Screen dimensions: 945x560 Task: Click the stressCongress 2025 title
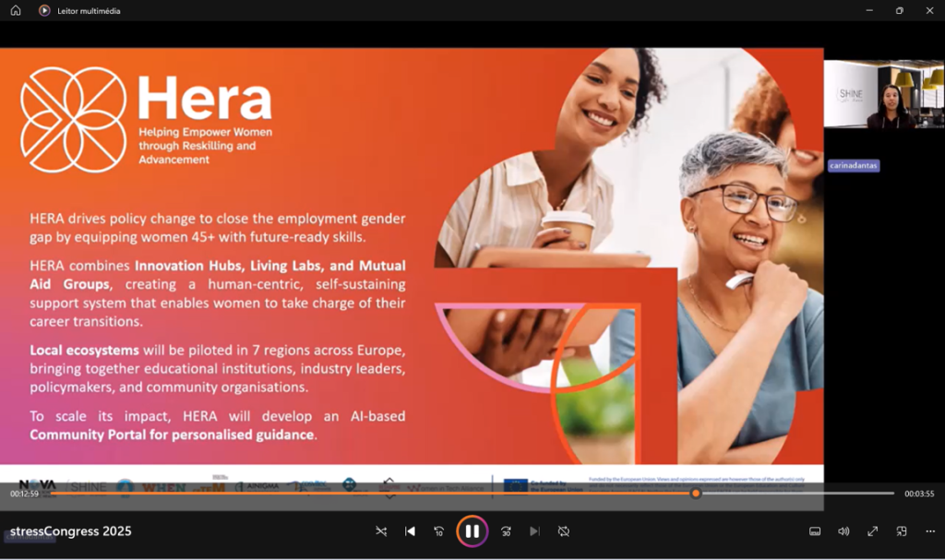coord(70,531)
